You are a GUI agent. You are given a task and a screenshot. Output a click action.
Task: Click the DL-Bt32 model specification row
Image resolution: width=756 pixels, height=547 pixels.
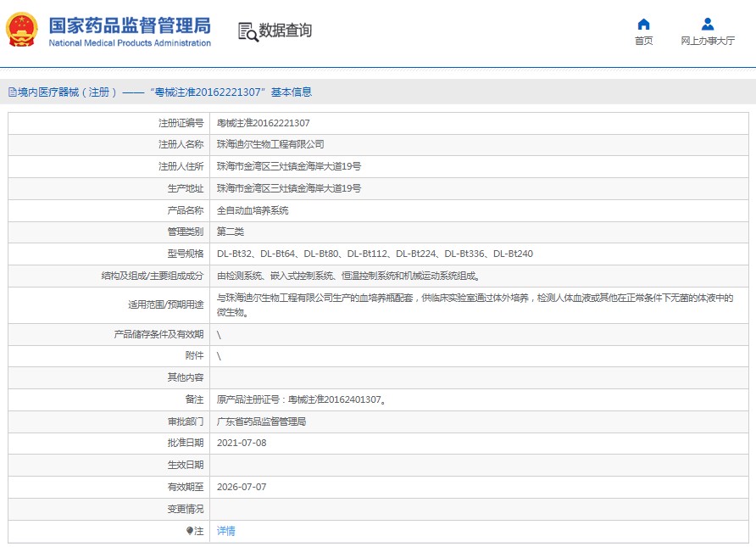point(375,254)
